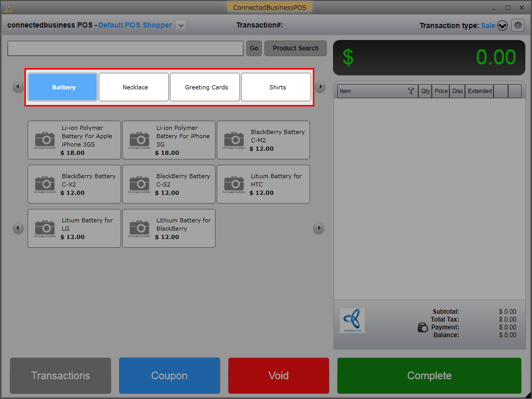Select the Necklace category tab

[x=134, y=87]
